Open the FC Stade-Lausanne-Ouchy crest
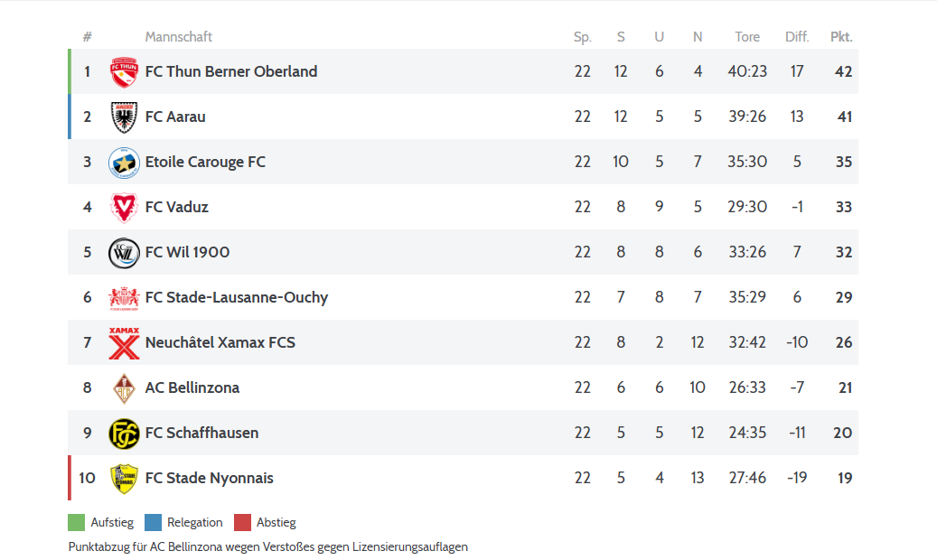This screenshot has height=560, width=937. (124, 298)
